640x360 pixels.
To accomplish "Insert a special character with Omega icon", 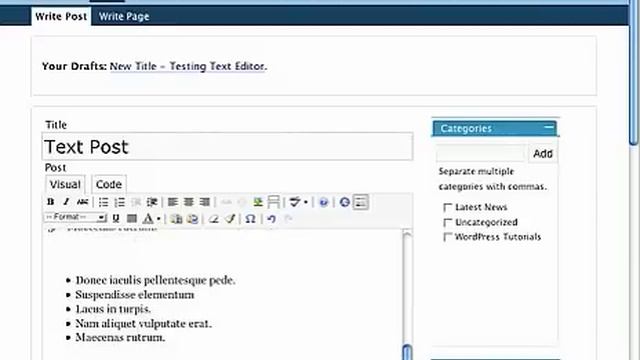I will (250, 219).
